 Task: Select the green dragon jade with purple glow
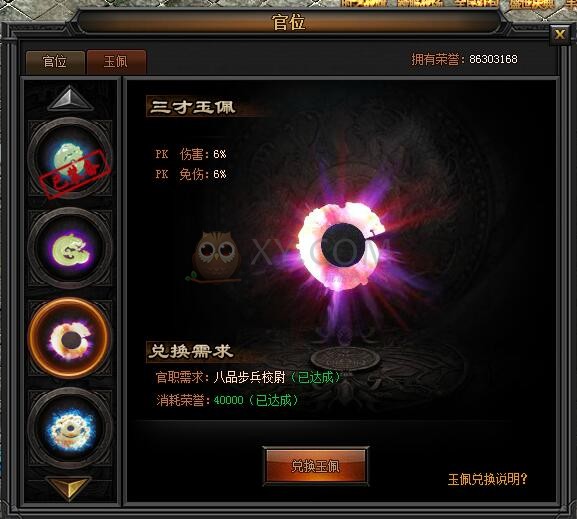tap(70, 248)
